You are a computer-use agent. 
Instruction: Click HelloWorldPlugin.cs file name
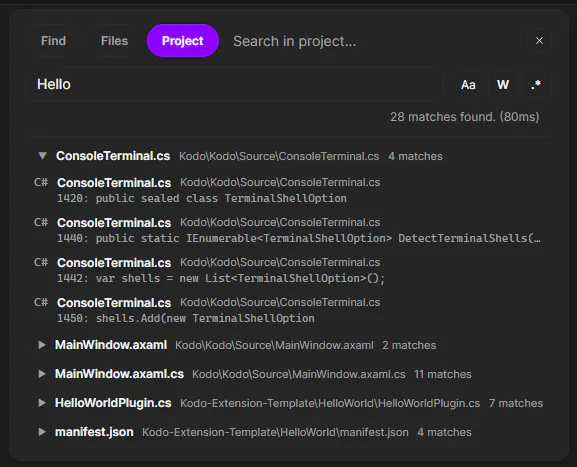[113, 403]
